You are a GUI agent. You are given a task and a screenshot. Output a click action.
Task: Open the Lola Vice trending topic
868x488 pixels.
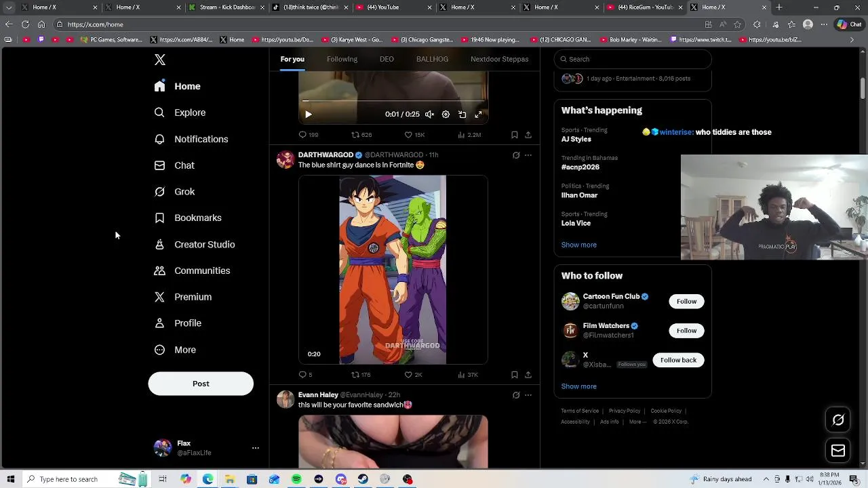tap(576, 223)
